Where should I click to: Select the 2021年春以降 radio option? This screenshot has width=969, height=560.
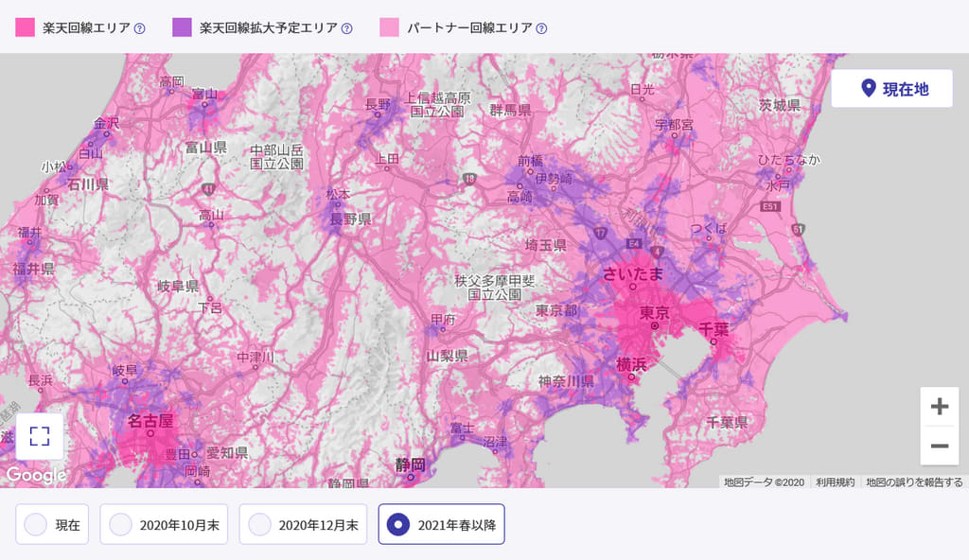tap(441, 524)
